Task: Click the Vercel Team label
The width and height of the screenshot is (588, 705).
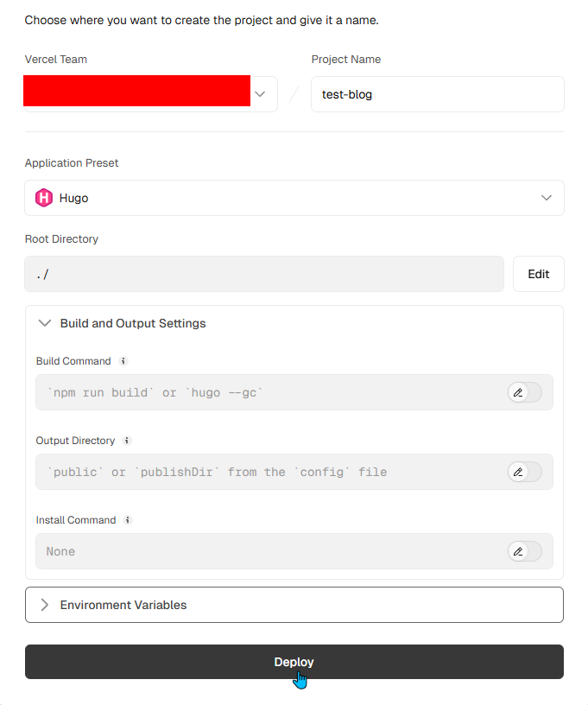Action: [x=56, y=60]
